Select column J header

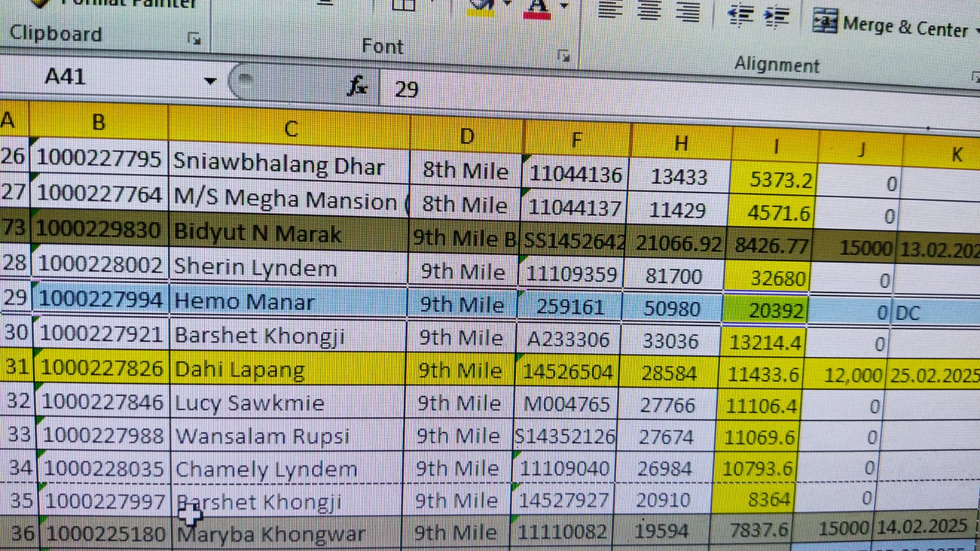pos(861,150)
